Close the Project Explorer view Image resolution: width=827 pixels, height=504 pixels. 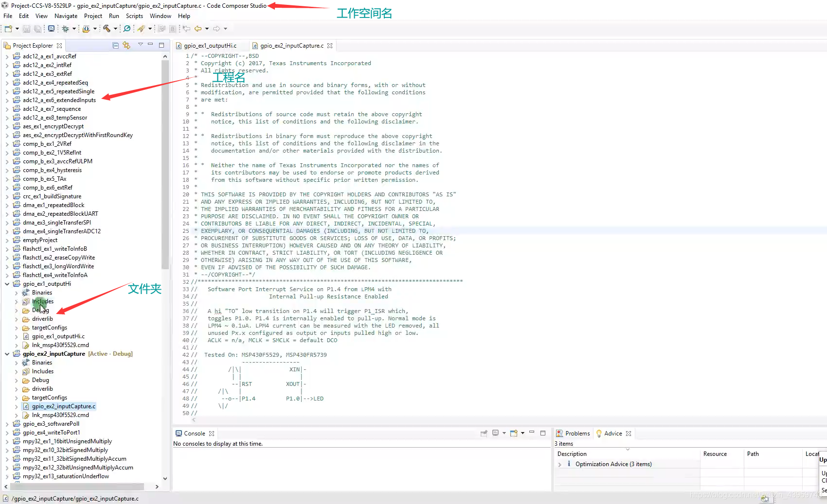coord(59,46)
